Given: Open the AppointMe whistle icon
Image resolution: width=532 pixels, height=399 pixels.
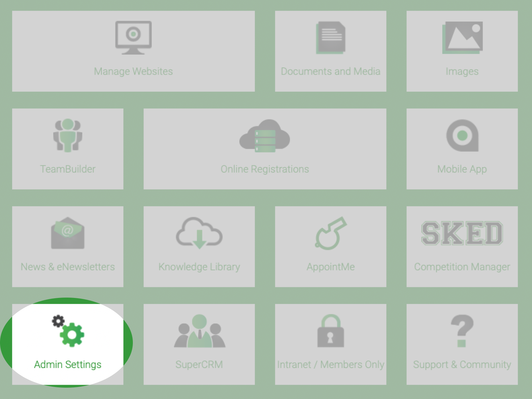Looking at the screenshot, I should click(331, 233).
